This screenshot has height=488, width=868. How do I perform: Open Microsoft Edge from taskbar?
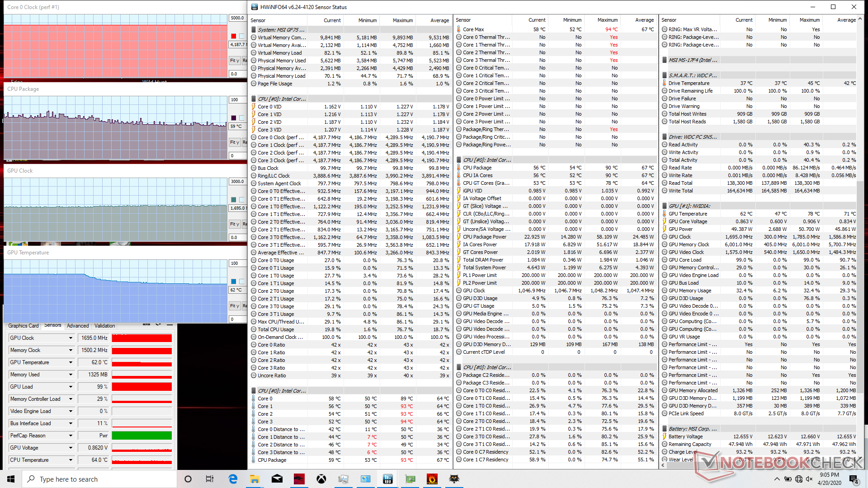coord(233,479)
